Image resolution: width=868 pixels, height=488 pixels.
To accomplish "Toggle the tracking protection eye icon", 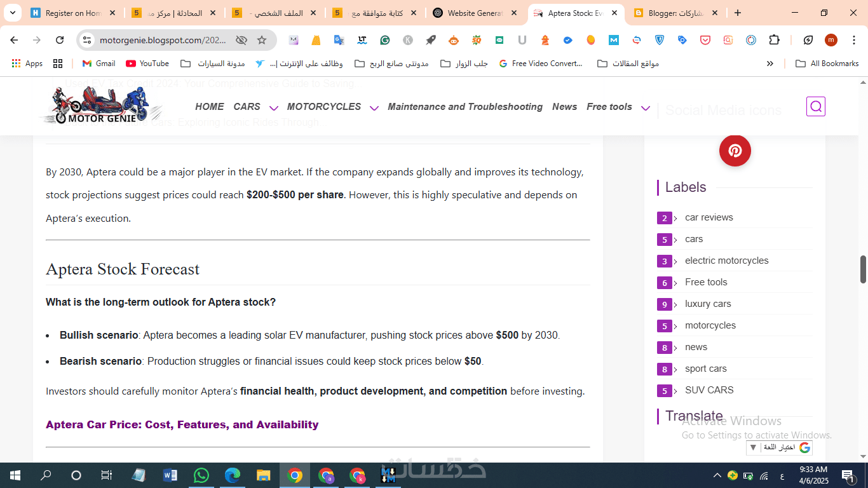I will (x=241, y=40).
